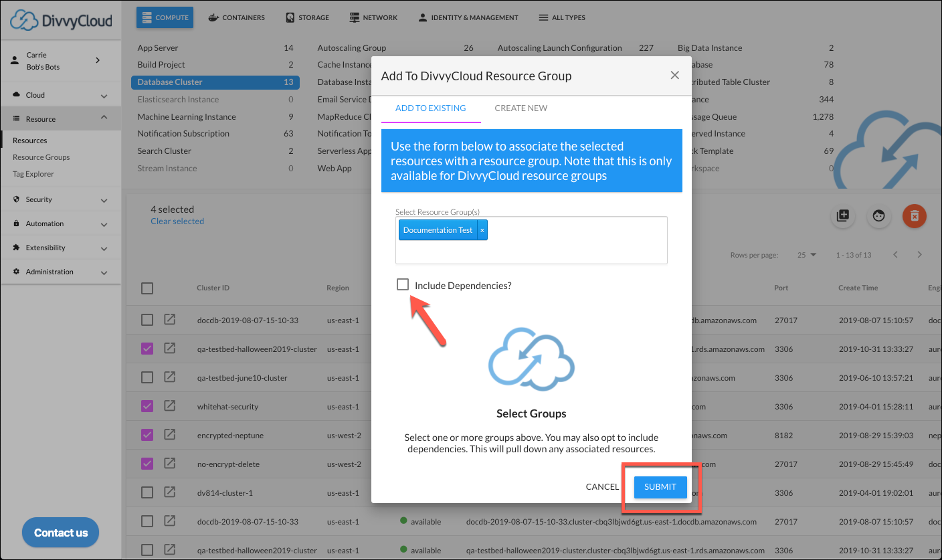Viewport: 942px width, 560px height.
Task: Click the face-shaped action icon
Action: [879, 216]
